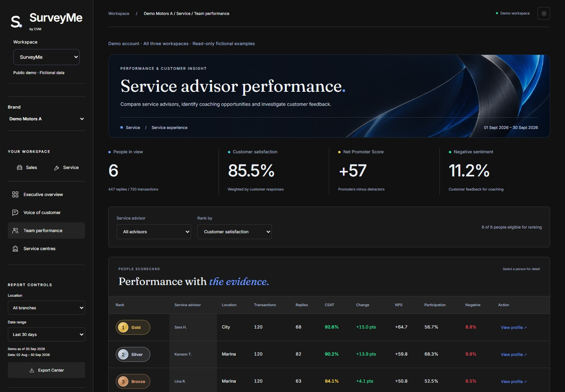
Task: View profile for Kareem T.
Action: click(x=514, y=354)
